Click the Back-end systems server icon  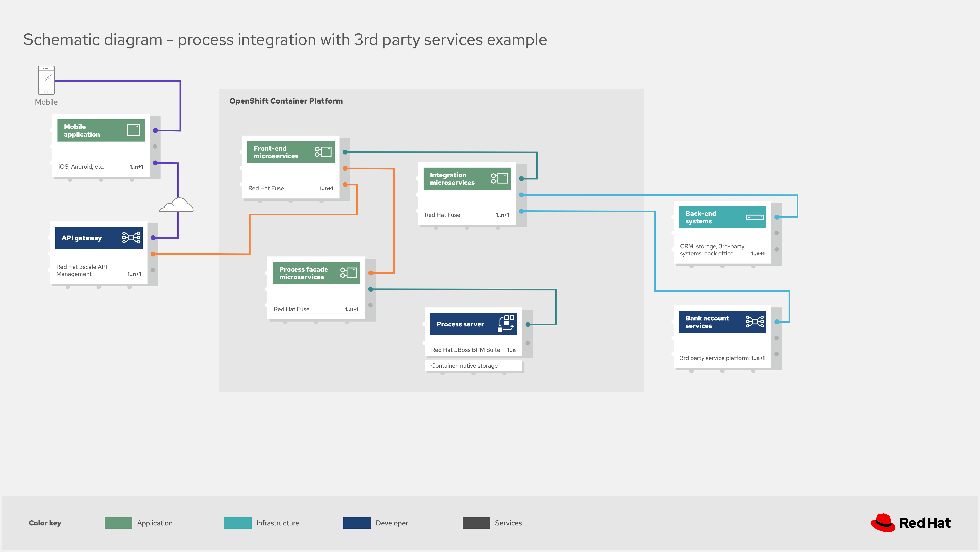coord(754,217)
